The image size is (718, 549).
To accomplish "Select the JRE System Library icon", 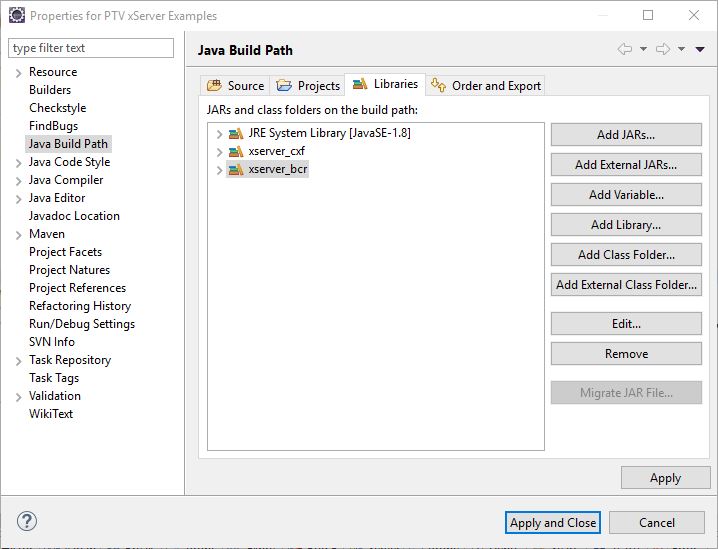I will (x=236, y=133).
